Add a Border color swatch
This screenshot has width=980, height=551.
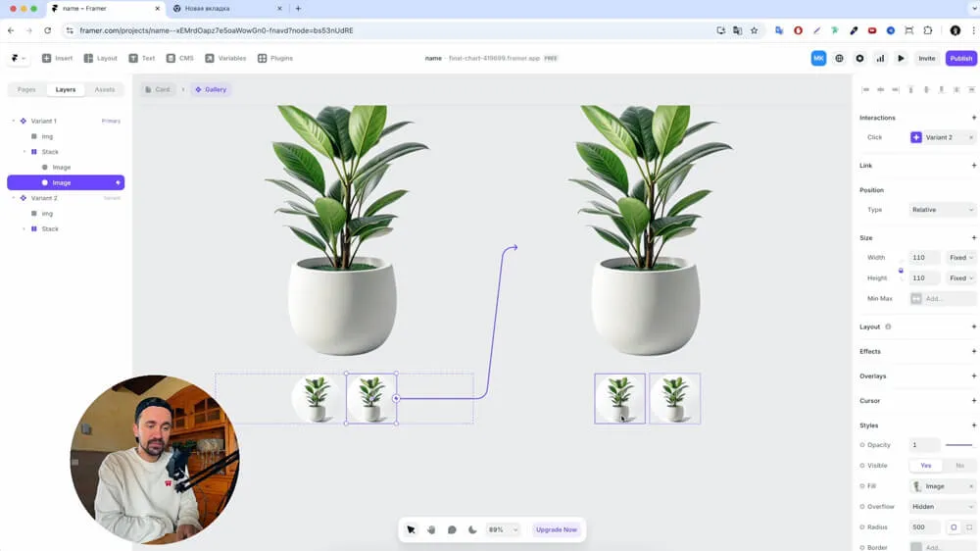(916, 547)
